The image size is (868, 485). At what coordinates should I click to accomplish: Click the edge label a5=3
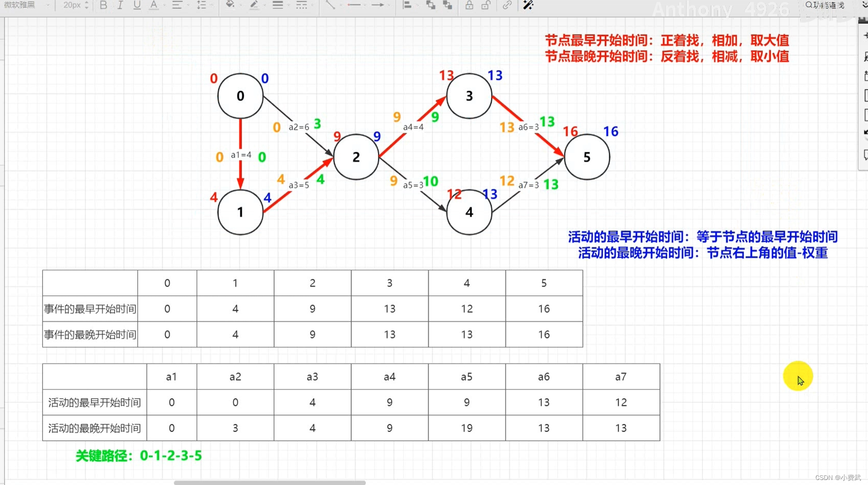pyautogui.click(x=413, y=185)
